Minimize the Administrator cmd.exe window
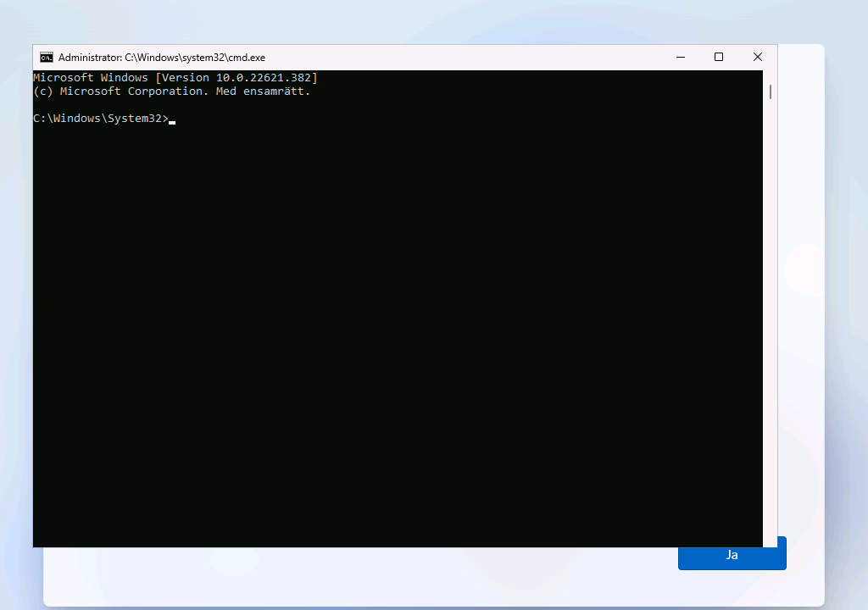The height and width of the screenshot is (610, 868). tap(681, 57)
